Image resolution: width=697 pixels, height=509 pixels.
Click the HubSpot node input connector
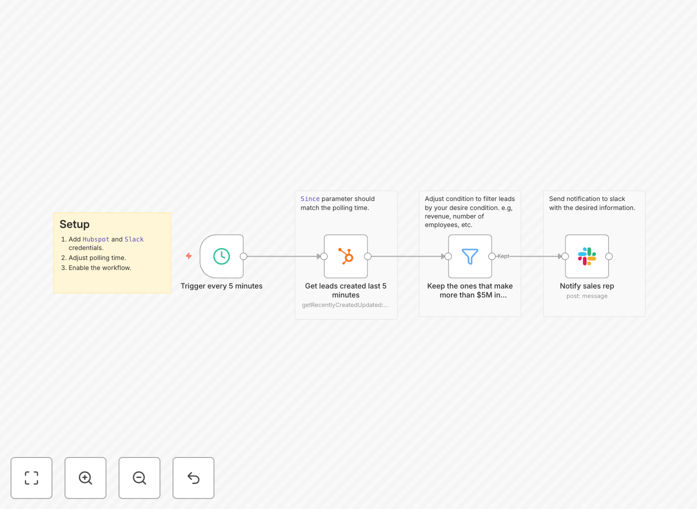[324, 256]
